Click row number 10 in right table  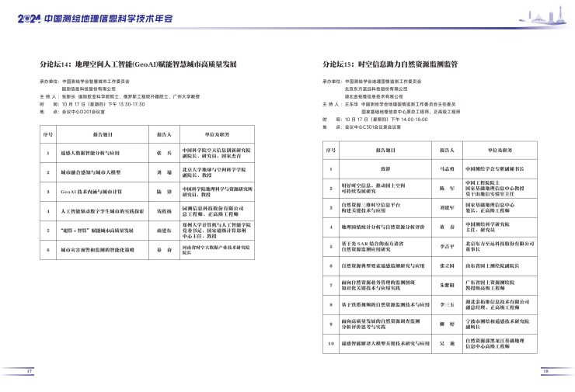[330, 342]
